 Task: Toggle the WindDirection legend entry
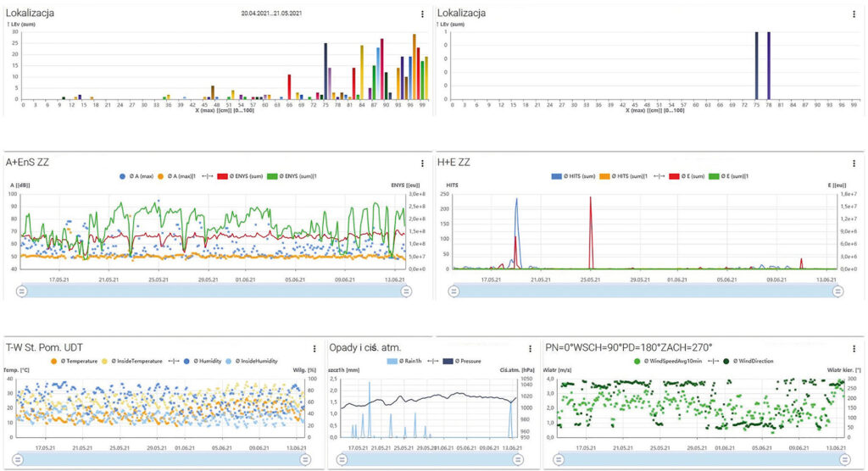click(x=748, y=362)
